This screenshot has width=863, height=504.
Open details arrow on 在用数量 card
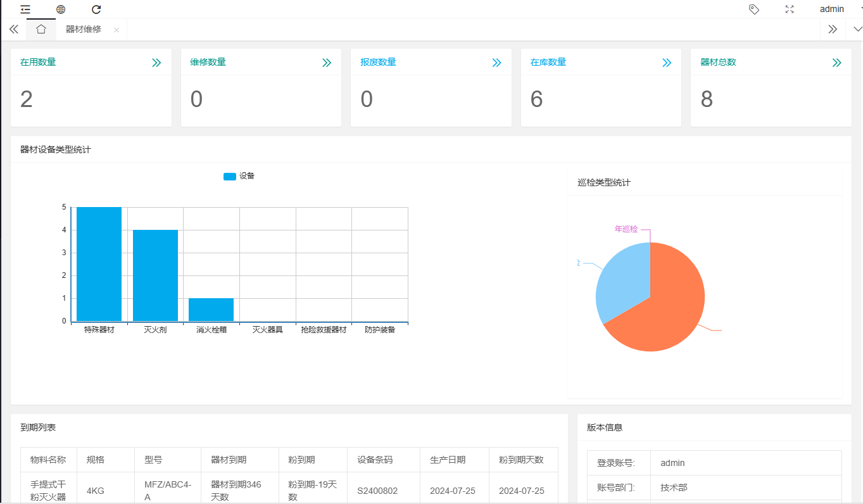click(x=156, y=63)
